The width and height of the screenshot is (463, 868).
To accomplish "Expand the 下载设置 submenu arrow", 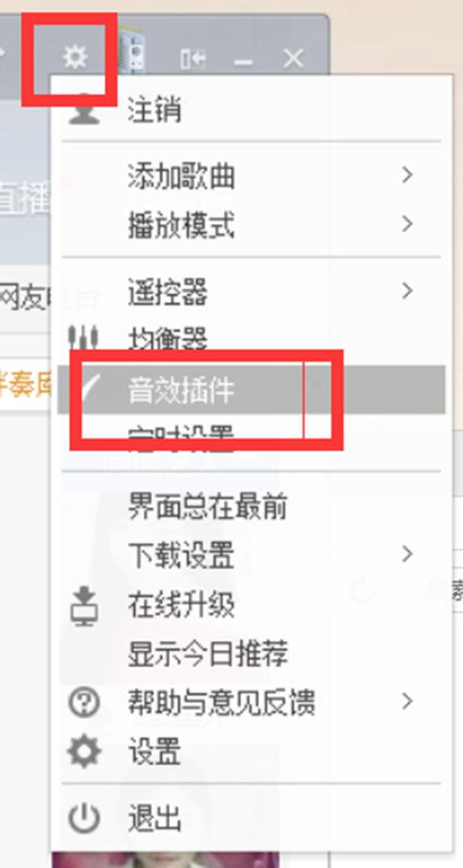I will (407, 553).
